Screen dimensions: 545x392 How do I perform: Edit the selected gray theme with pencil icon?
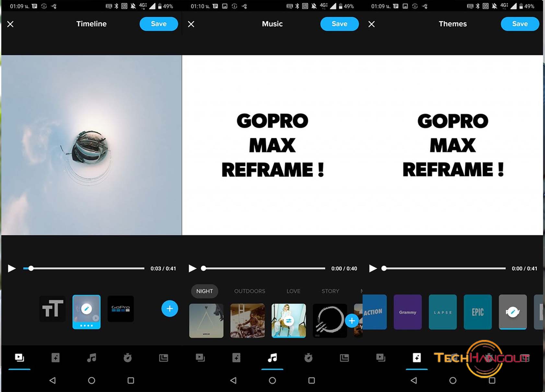(x=513, y=312)
